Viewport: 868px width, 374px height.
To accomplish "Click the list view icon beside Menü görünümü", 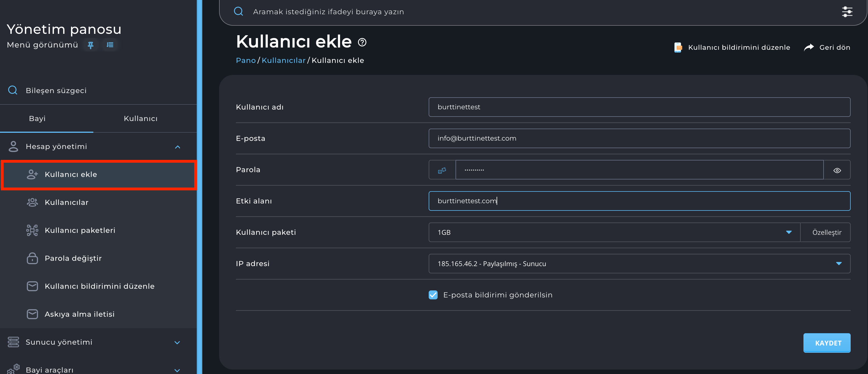I will pos(110,45).
